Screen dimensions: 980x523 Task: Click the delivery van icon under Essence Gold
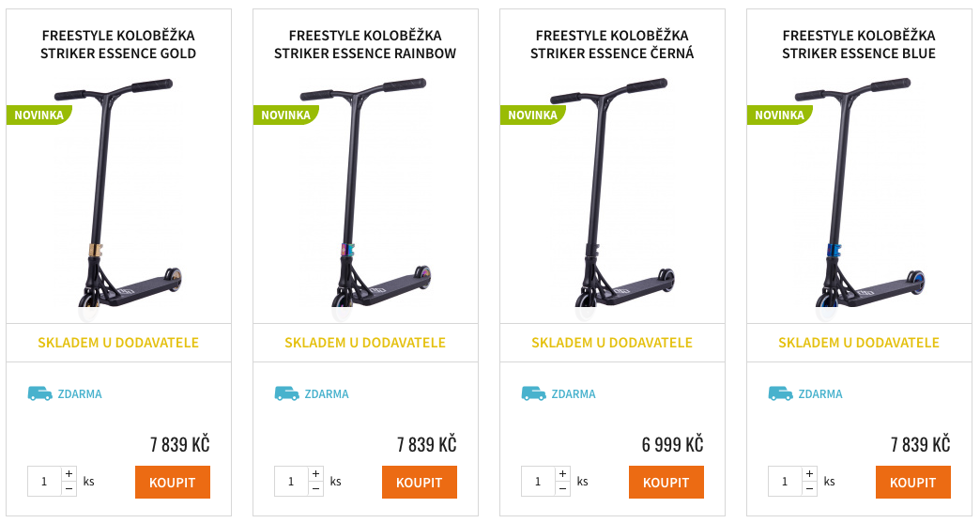click(x=39, y=393)
